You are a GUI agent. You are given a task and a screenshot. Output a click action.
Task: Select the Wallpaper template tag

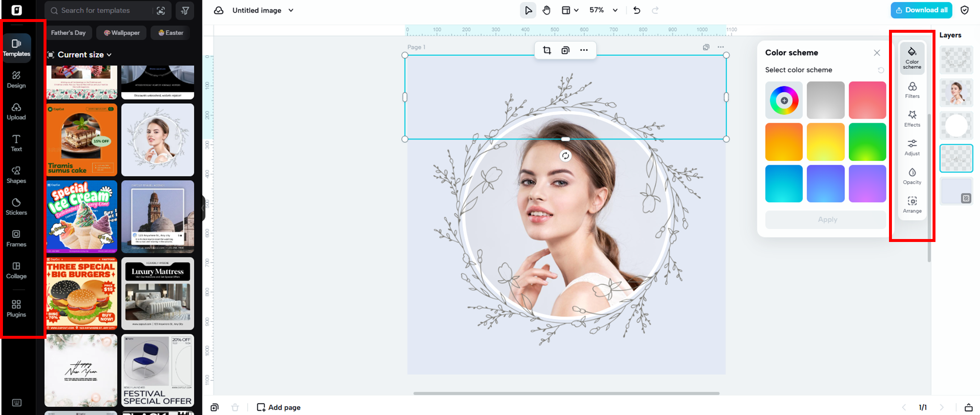(122, 33)
